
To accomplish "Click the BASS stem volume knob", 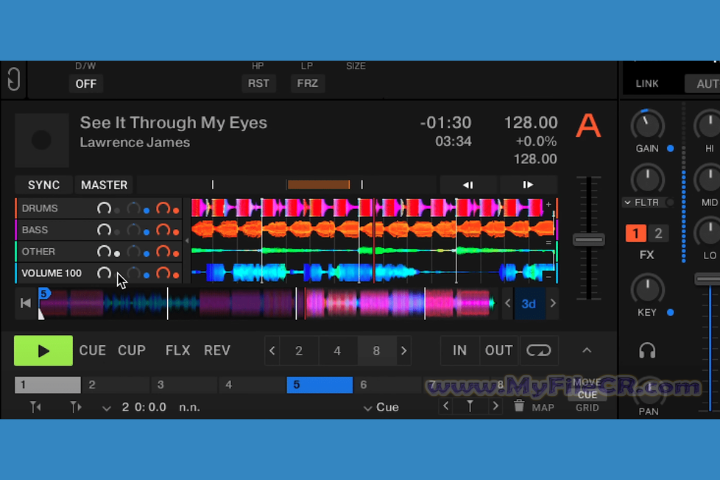I will coord(104,230).
